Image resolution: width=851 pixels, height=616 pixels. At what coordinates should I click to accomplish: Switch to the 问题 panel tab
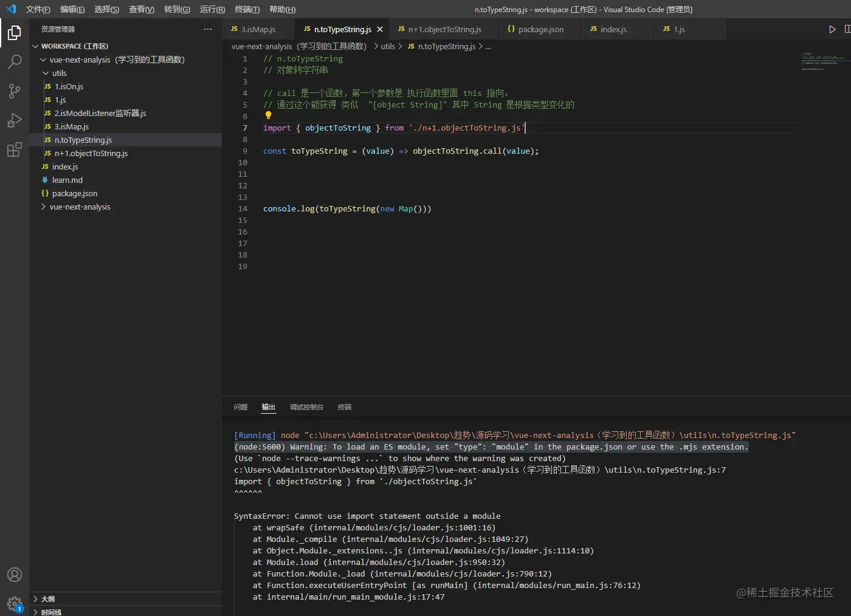pyautogui.click(x=241, y=407)
